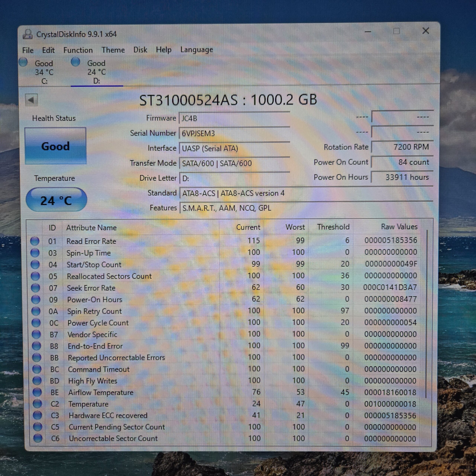Click the Power On Hours value
This screenshot has width=476, height=476.
click(x=402, y=177)
